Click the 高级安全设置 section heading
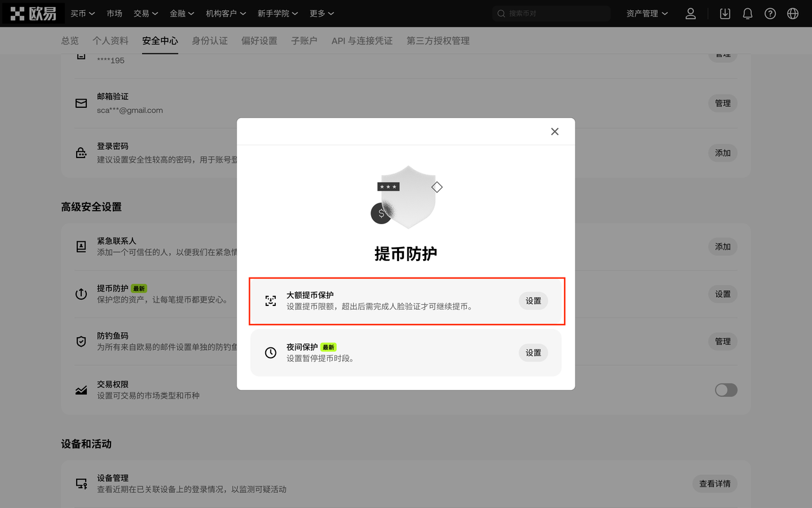The height and width of the screenshot is (508, 812). point(91,207)
